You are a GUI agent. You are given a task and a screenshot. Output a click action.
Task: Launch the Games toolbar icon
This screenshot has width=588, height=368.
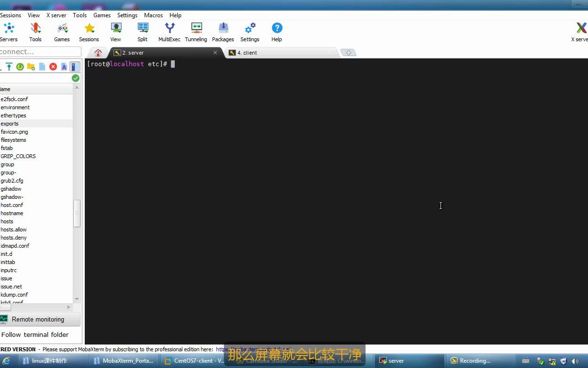tap(62, 28)
